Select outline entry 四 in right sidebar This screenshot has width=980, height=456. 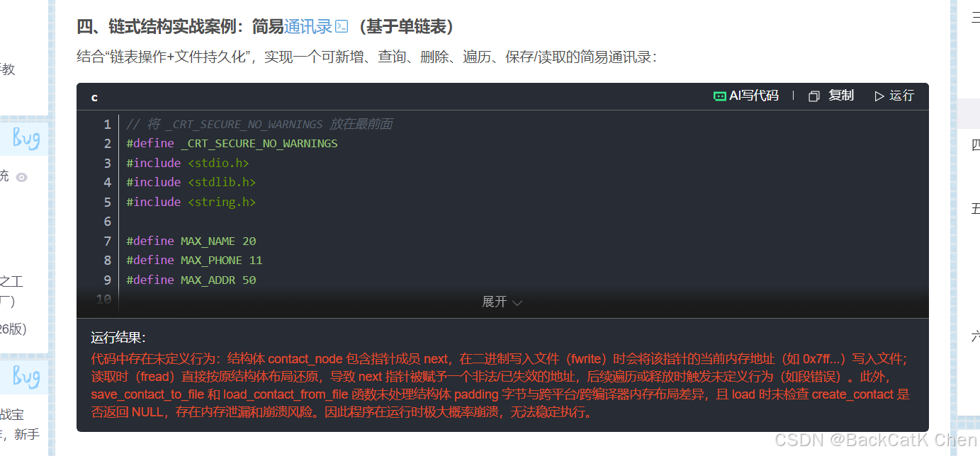[x=976, y=144]
